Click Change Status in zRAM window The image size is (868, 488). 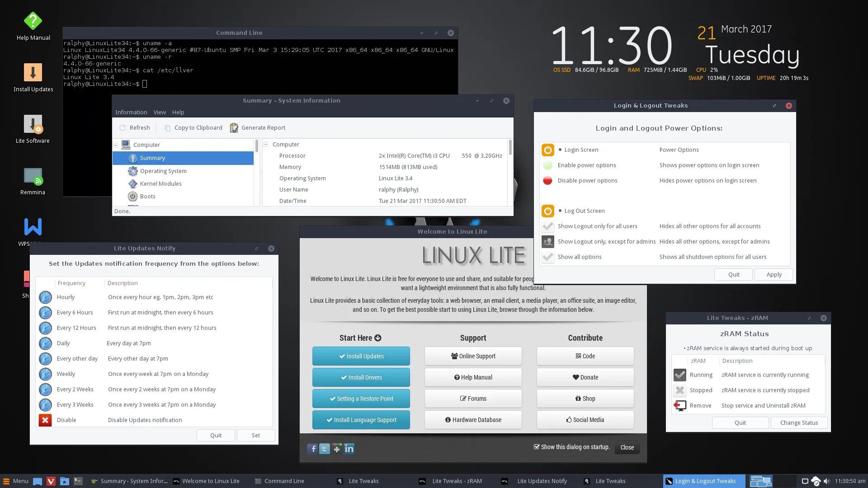[799, 423]
